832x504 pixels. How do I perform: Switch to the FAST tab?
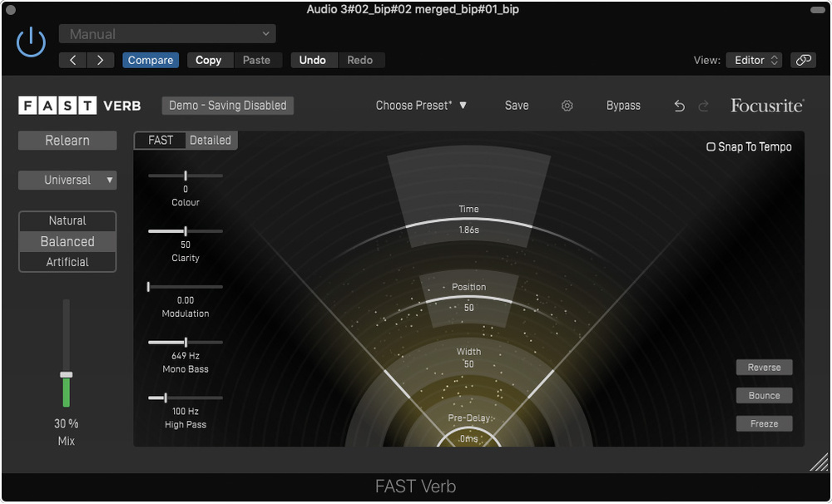161,141
